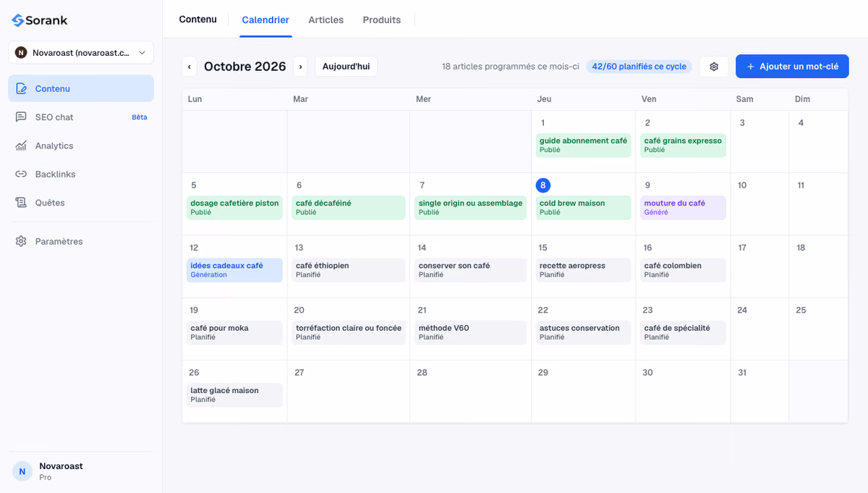Open the méthode V60 event
This screenshot has height=493, width=868.
[x=471, y=332]
